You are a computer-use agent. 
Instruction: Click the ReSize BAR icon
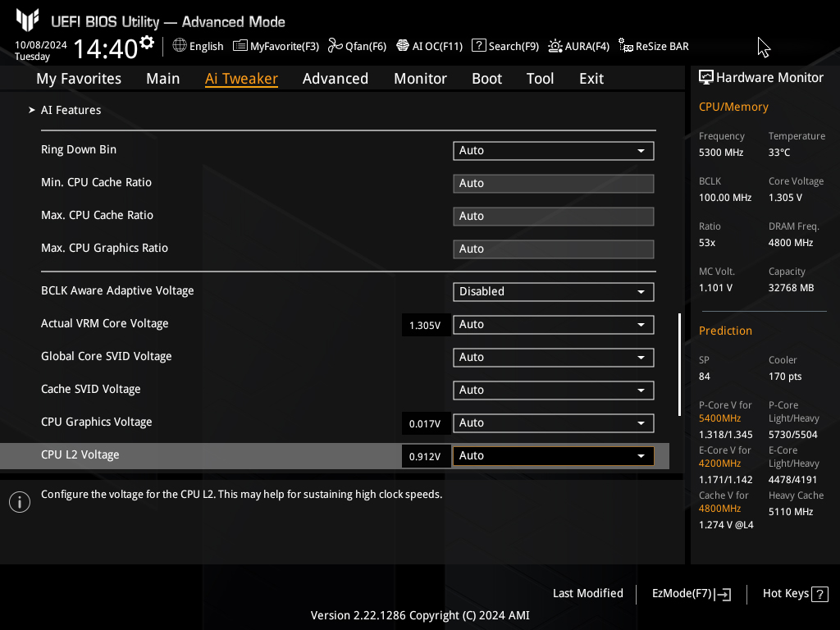click(x=626, y=46)
